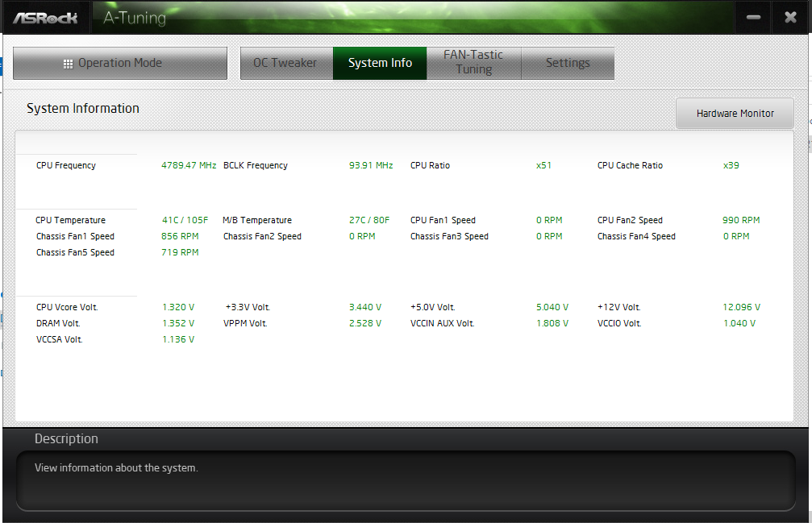Select the Chassis Fan3 Speed label
Viewport: 812px width, 523px height.
point(449,236)
